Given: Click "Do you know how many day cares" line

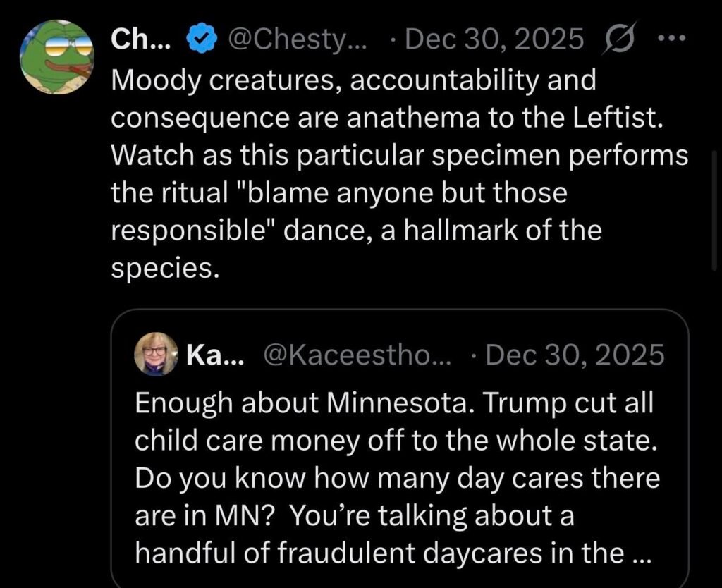Looking at the screenshot, I should pos(398,479).
